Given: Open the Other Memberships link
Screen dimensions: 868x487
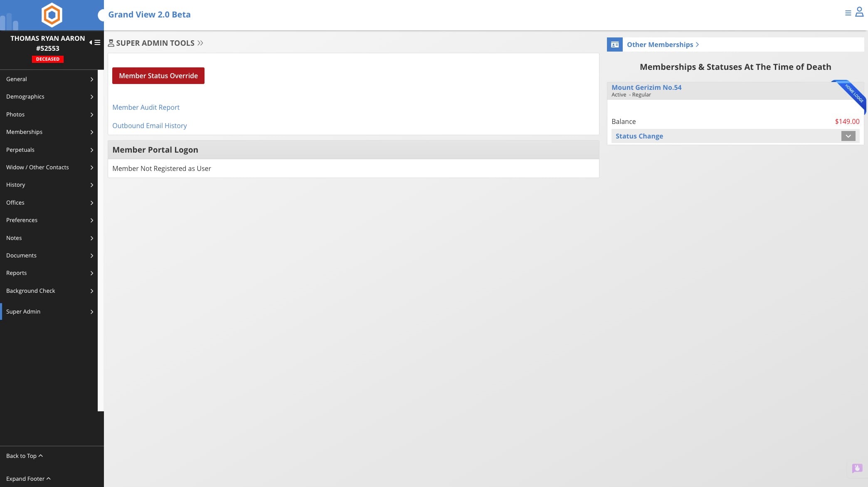Looking at the screenshot, I should (x=663, y=44).
